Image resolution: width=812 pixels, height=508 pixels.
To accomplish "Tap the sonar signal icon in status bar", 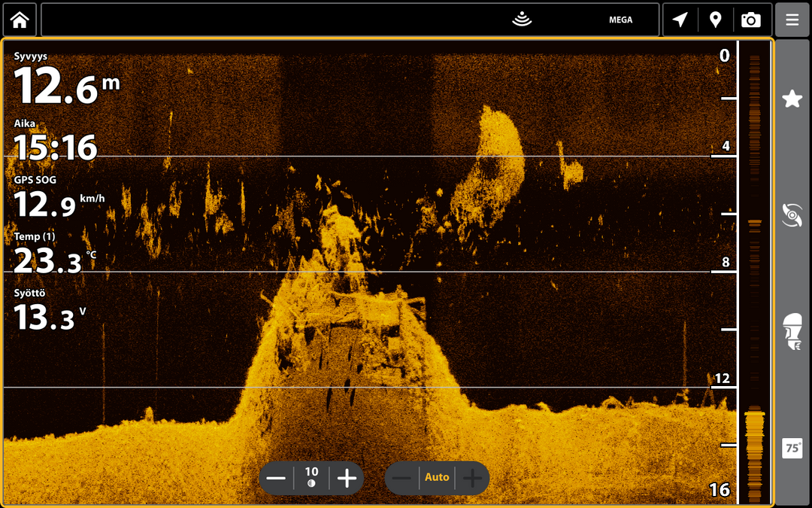I will [x=522, y=19].
